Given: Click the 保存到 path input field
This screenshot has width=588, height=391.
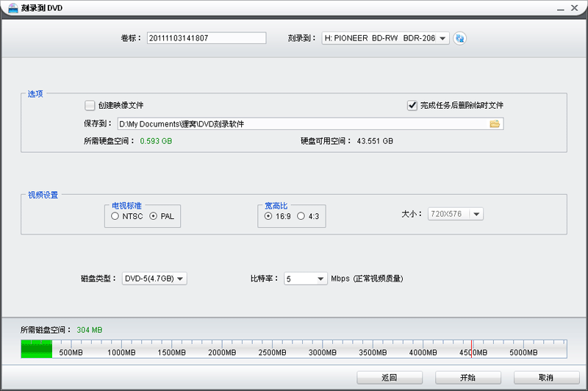Looking at the screenshot, I should point(310,123).
